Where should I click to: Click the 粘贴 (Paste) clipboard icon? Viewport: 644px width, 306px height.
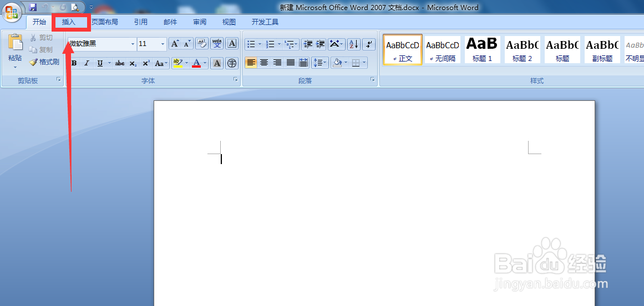click(x=16, y=43)
